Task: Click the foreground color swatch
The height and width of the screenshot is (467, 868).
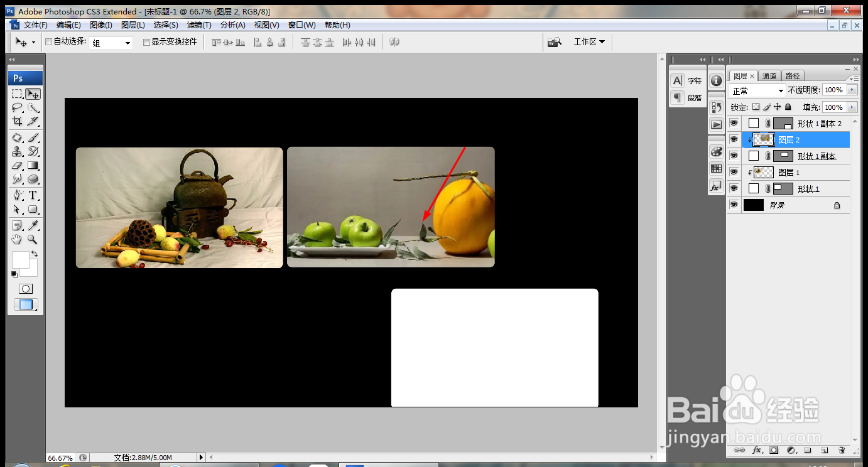Action: tap(20, 259)
